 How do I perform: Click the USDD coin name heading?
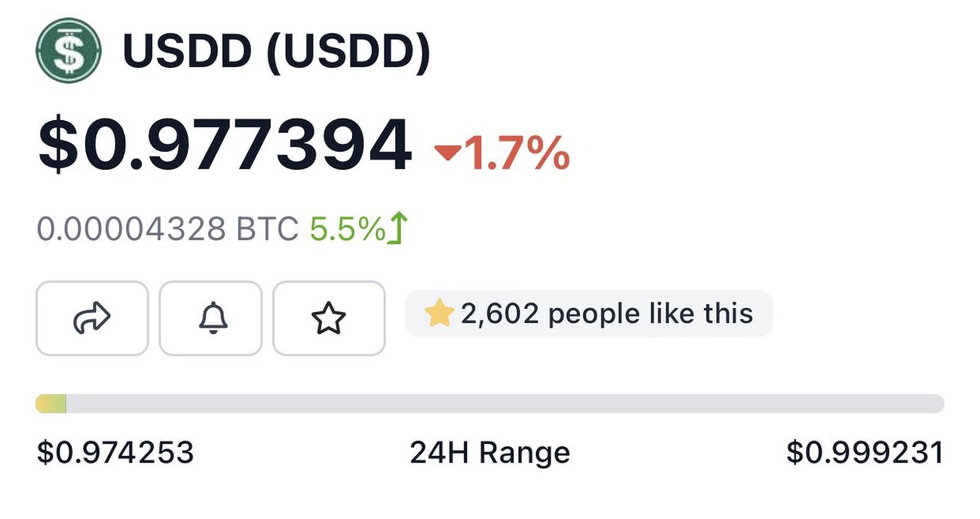tap(186, 52)
